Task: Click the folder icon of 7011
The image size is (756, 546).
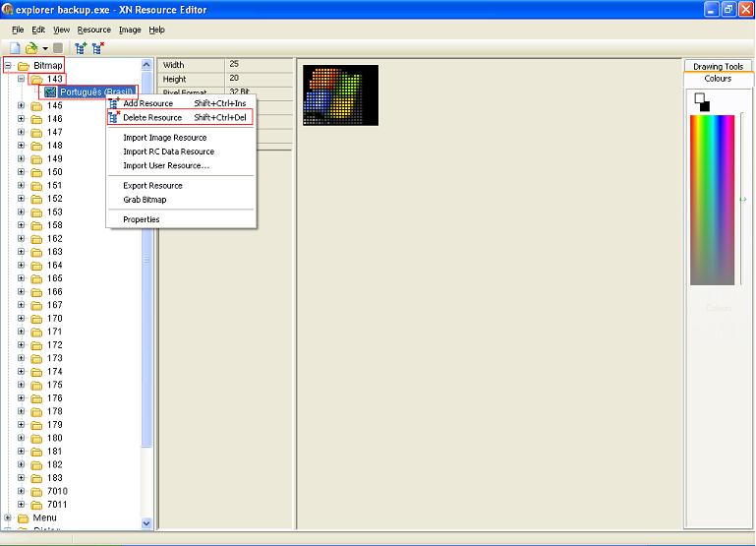Action: tap(36, 505)
